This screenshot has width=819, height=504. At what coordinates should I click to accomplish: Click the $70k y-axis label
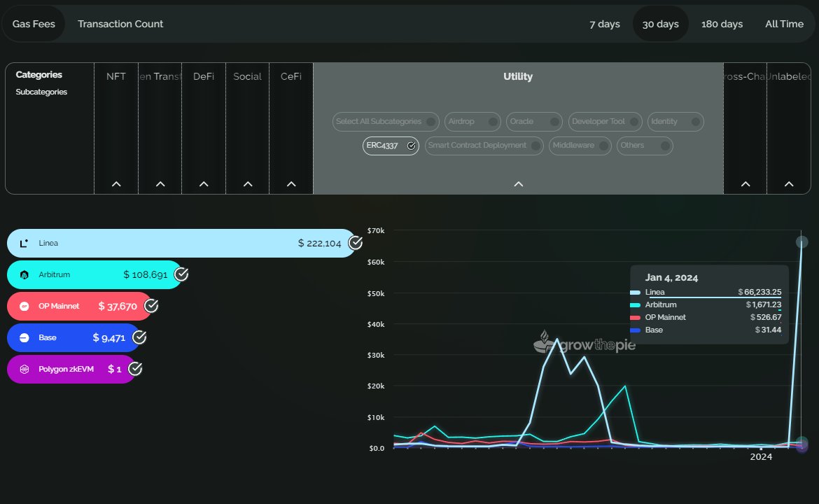tap(376, 230)
